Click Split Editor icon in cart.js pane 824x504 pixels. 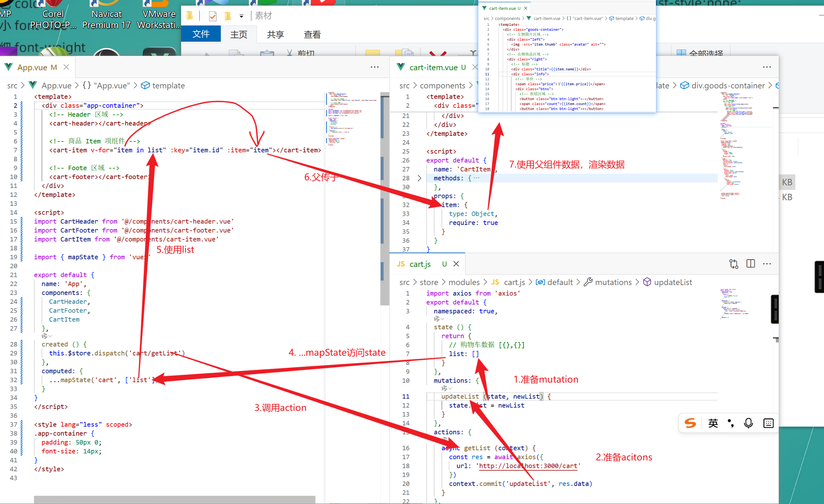pos(750,264)
